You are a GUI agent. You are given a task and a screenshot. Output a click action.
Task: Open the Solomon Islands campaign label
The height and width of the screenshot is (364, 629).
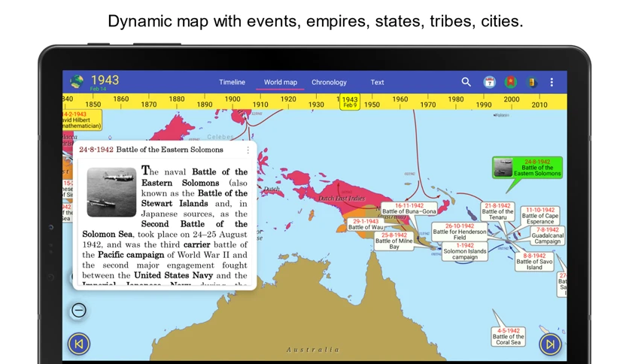pos(465,251)
